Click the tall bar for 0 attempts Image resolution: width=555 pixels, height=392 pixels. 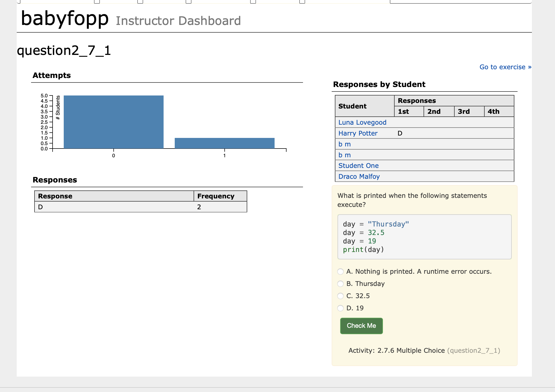pyautogui.click(x=113, y=122)
